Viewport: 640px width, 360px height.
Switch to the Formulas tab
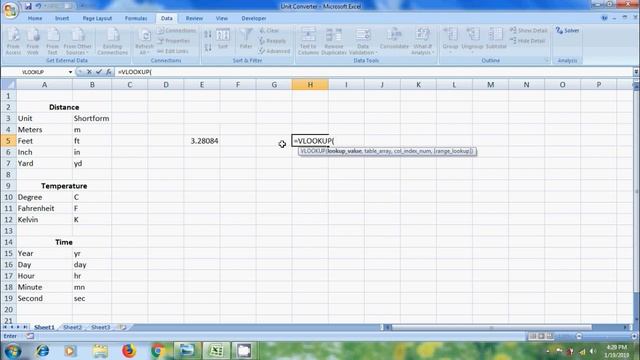click(x=136, y=18)
